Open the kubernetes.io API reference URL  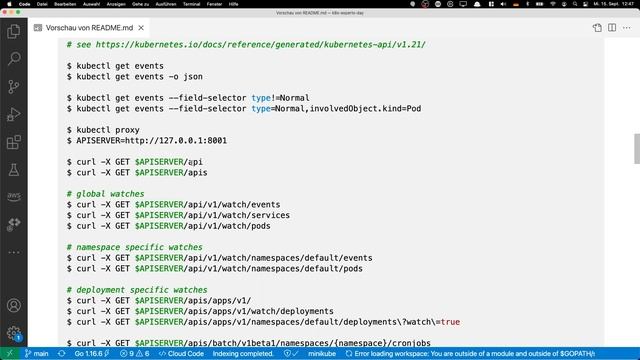pos(260,44)
